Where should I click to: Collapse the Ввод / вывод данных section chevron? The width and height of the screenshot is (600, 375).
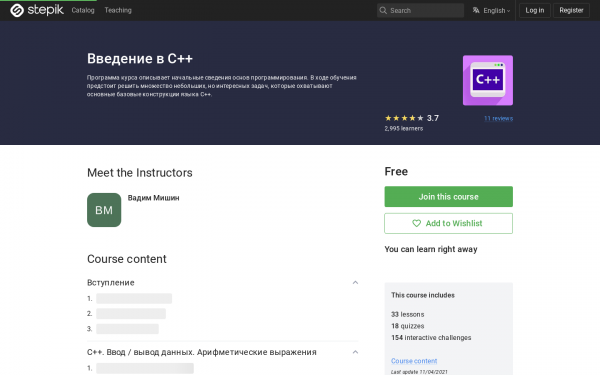point(355,352)
